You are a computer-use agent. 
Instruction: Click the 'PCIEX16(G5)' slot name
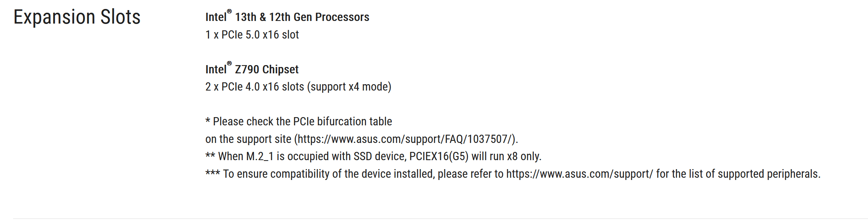(x=439, y=156)
